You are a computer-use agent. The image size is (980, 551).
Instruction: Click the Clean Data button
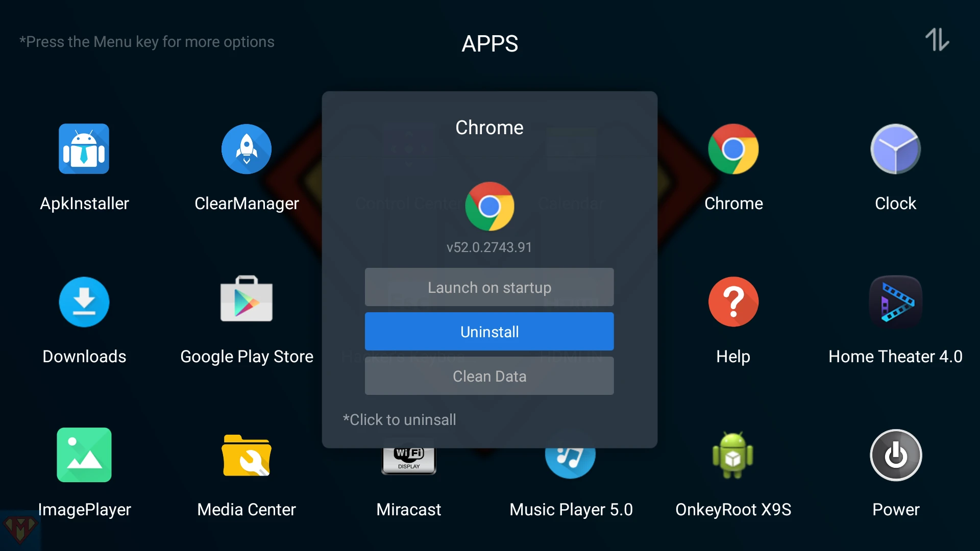point(489,376)
